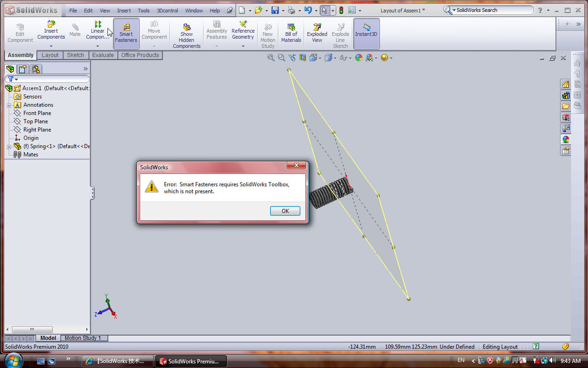This screenshot has width=588, height=368.
Task: Toggle the Instant3D button
Action: pyautogui.click(x=366, y=34)
